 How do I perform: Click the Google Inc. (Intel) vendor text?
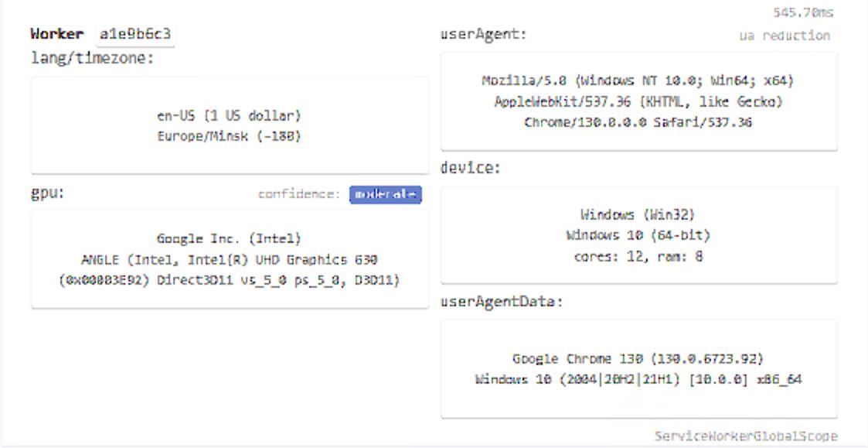(229, 239)
